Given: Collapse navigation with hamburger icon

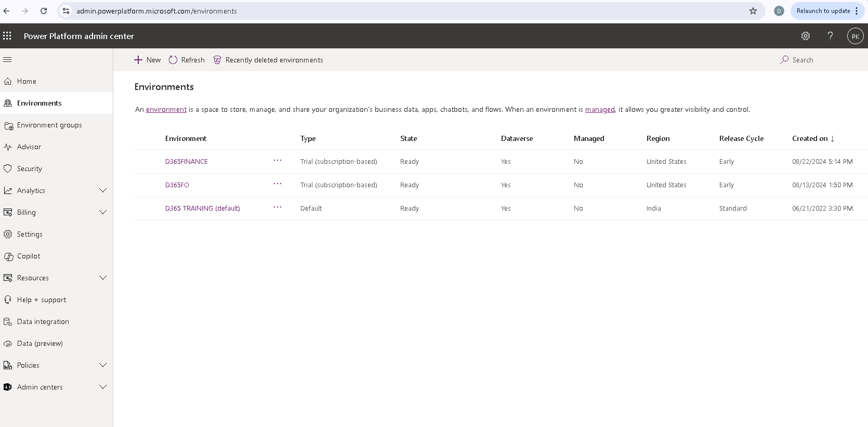Looking at the screenshot, I should click(7, 59).
